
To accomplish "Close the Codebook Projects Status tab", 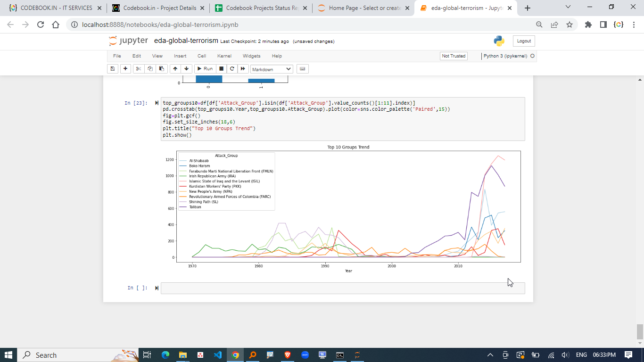I will 305,8.
